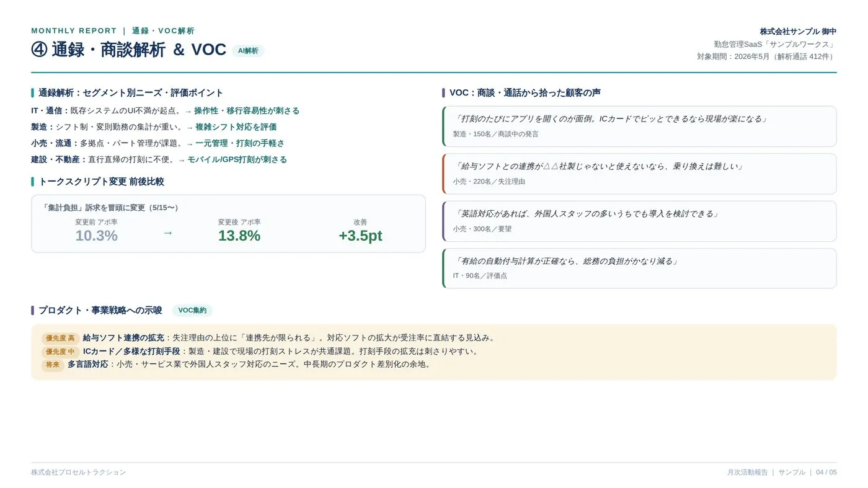This screenshot has width=868, height=488.
Task: Click 変更後 アポ率 label
Action: 239,222
